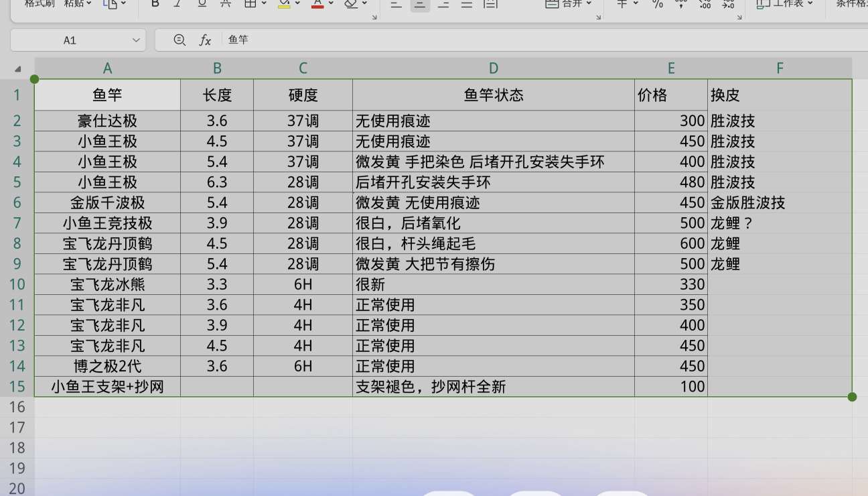This screenshot has width=868, height=496.
Task: Click length cell 6.3
Action: coord(217,182)
